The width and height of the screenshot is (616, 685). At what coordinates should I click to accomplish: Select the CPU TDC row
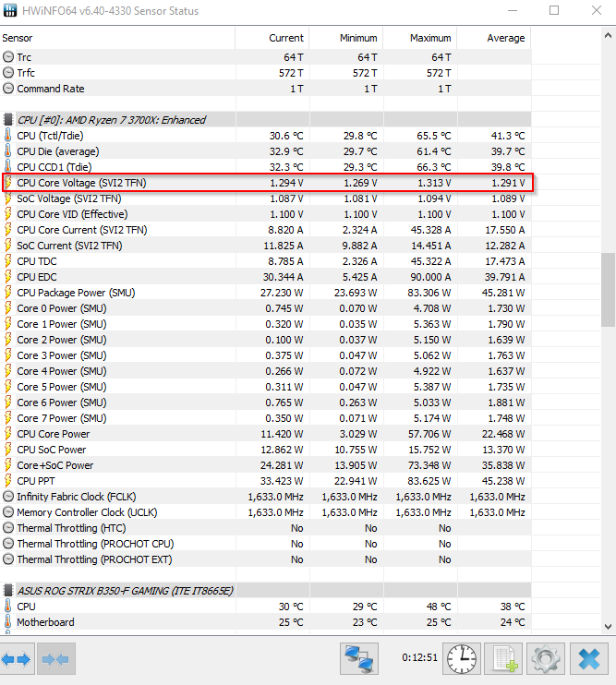tap(266, 261)
